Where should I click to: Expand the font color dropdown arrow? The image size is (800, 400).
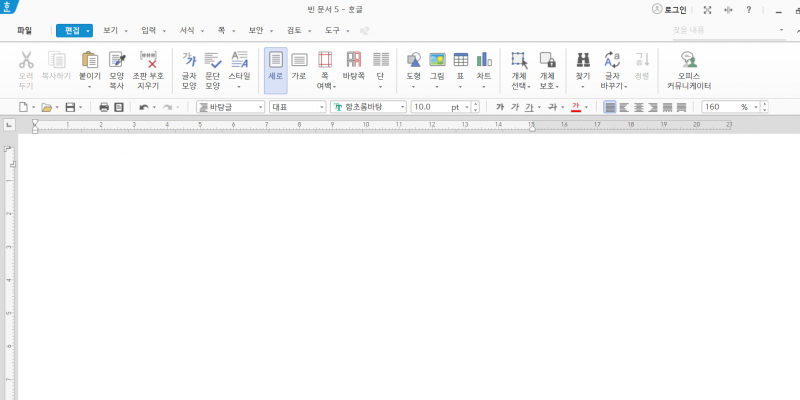tap(586, 107)
